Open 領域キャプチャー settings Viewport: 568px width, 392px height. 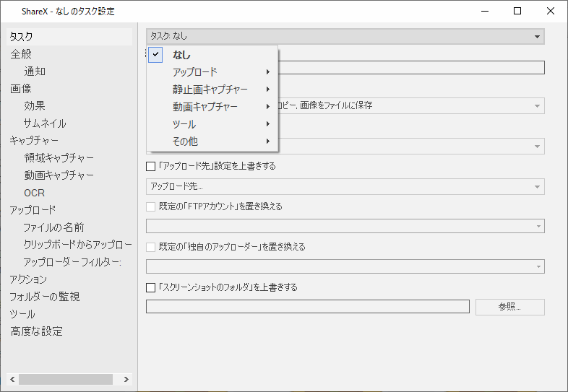(59, 158)
